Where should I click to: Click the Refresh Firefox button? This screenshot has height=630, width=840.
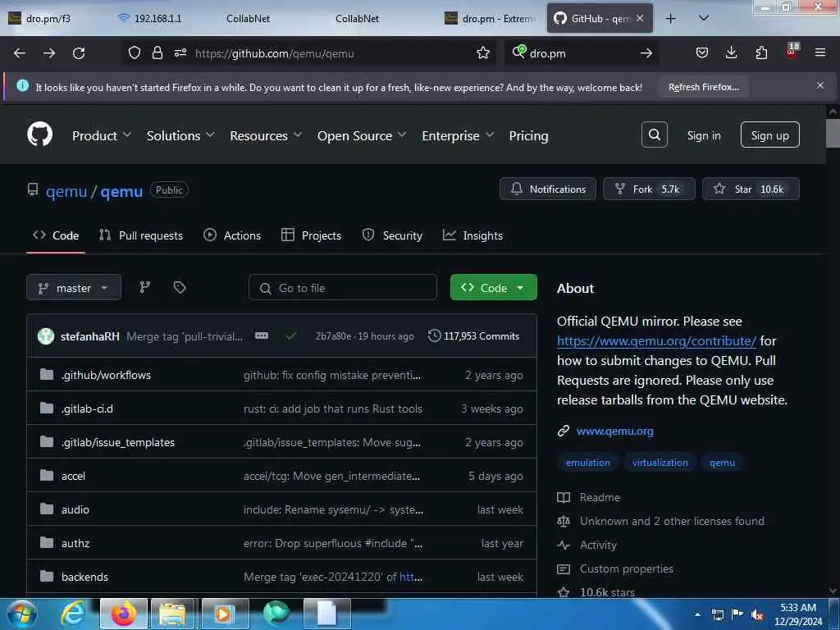(x=703, y=87)
